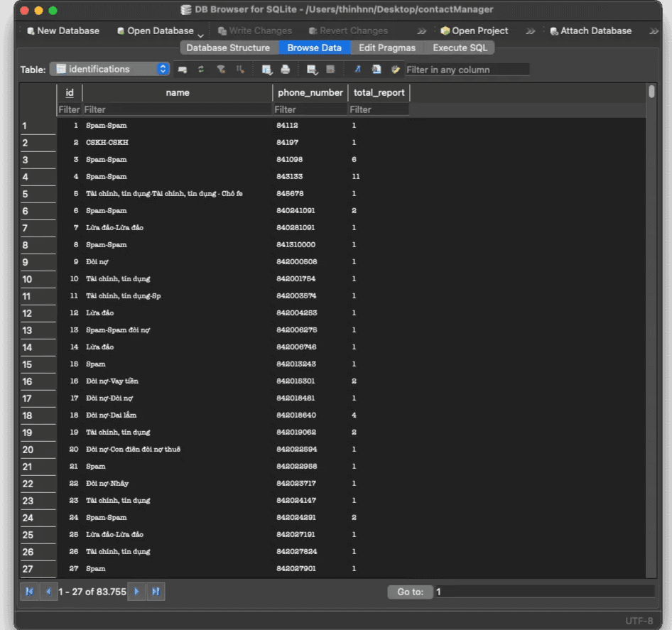The image size is (672, 630).
Task: Clear all filters icon
Action: pos(221,70)
